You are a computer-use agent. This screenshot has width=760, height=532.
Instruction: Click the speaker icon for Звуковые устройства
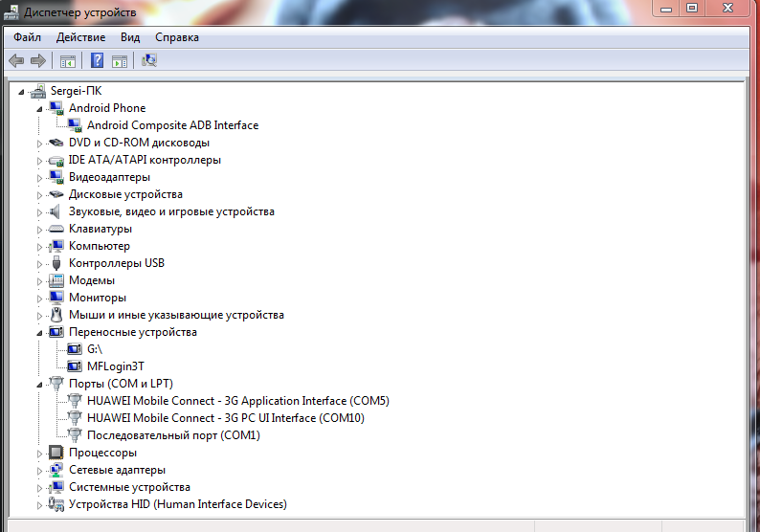56,211
